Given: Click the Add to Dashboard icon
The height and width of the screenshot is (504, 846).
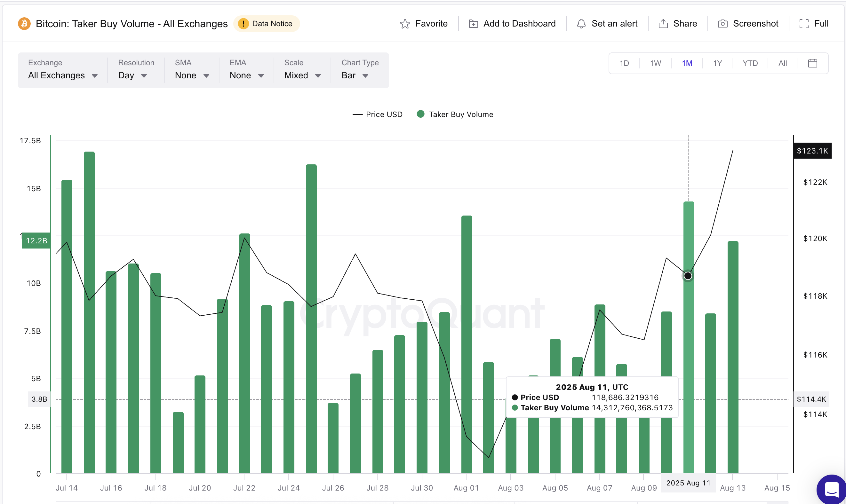Looking at the screenshot, I should [473, 23].
